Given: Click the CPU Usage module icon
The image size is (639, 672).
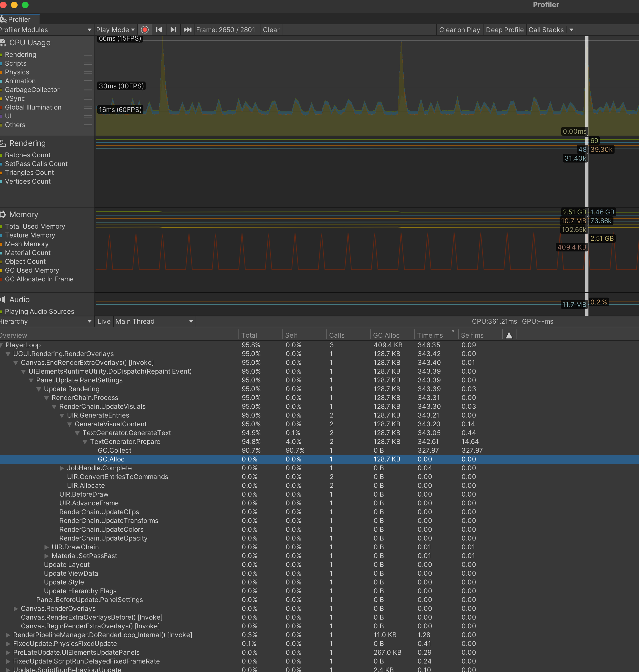Looking at the screenshot, I should [3, 43].
